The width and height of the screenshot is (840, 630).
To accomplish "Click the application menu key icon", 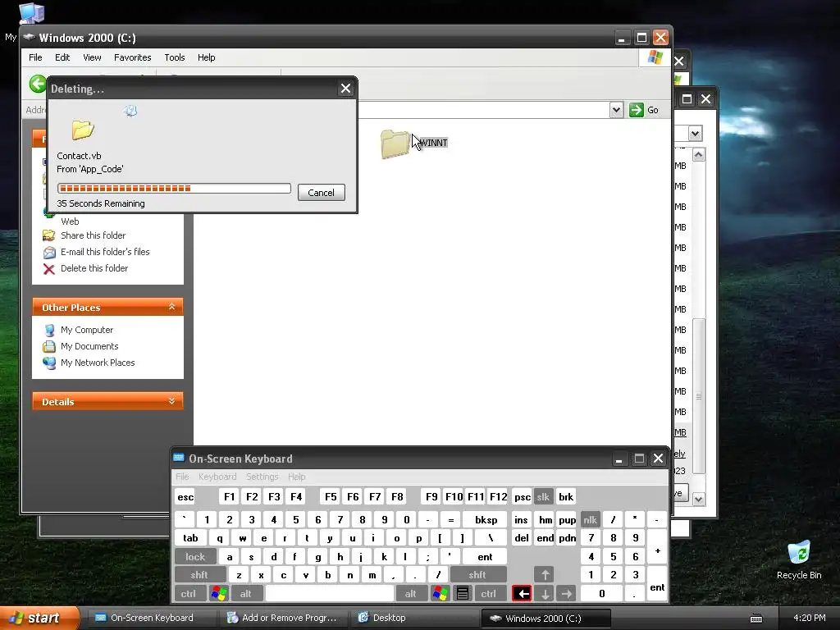I will pos(463,594).
